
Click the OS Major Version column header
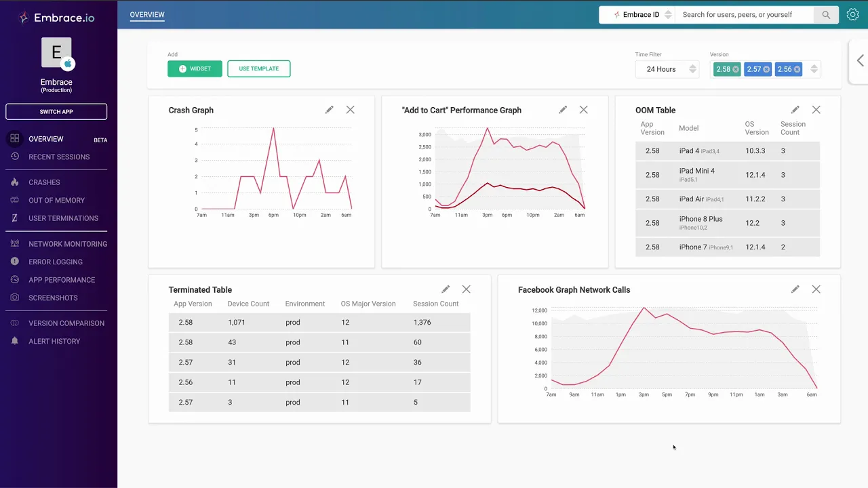pos(368,304)
